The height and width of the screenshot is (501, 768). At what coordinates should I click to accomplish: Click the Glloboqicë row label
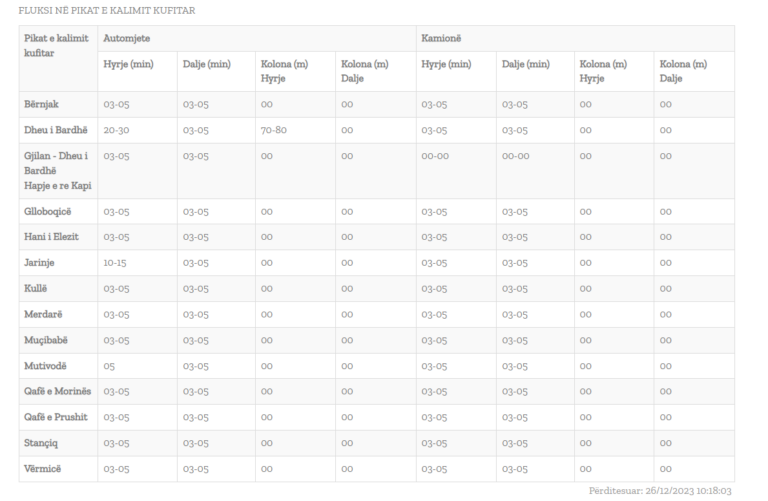pos(49,211)
